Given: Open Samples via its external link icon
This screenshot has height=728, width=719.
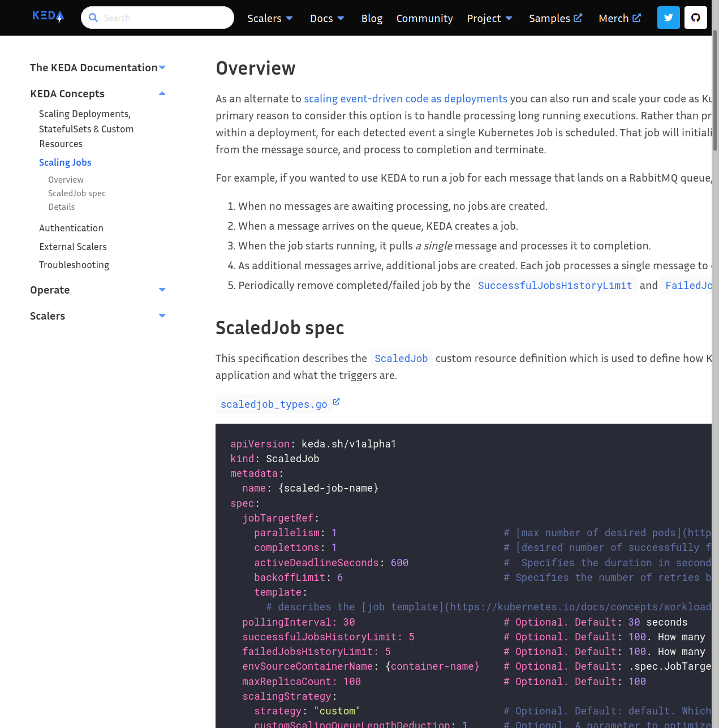Looking at the screenshot, I should [x=579, y=17].
